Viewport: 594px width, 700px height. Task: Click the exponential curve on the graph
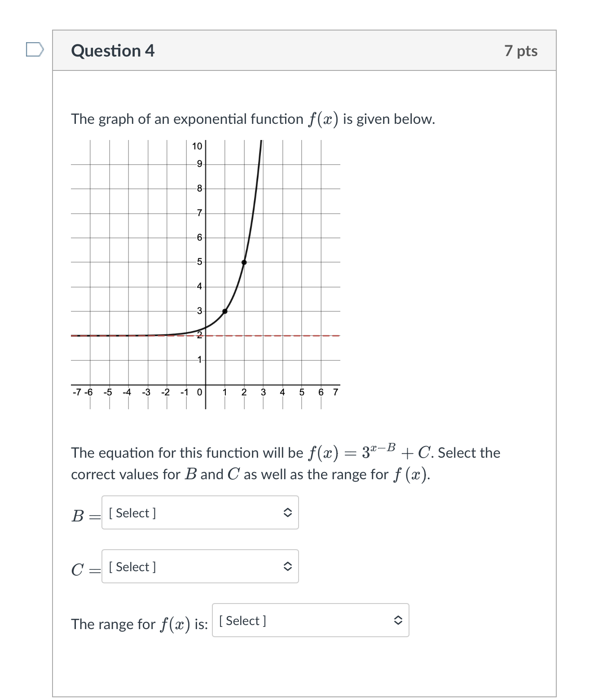pyautogui.click(x=245, y=261)
